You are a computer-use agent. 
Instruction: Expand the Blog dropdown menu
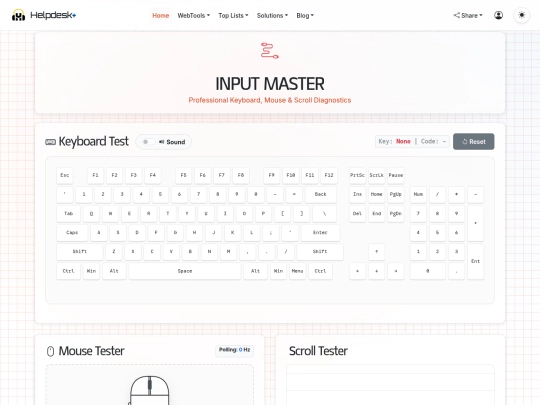point(305,15)
